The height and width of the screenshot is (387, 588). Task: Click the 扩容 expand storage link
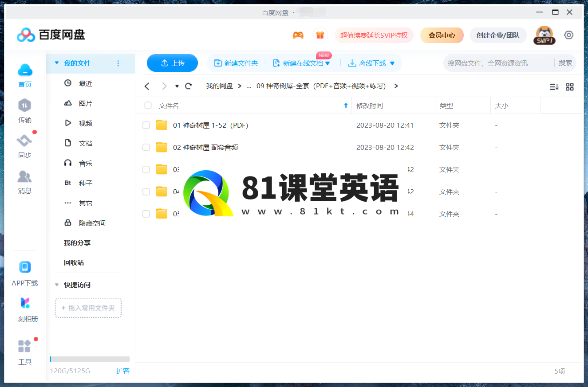point(123,371)
